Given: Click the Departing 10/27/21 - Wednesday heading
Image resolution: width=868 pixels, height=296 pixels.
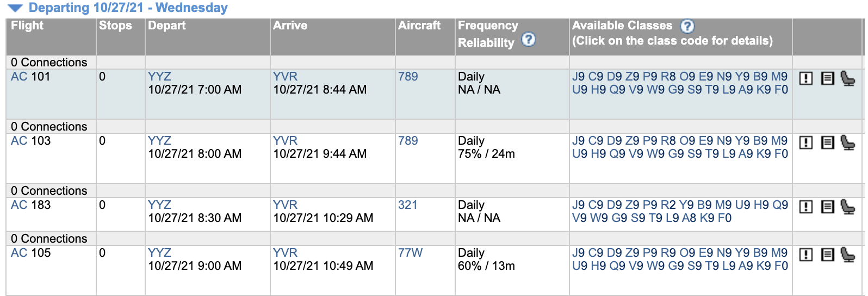Looking at the screenshot, I should [x=128, y=8].
